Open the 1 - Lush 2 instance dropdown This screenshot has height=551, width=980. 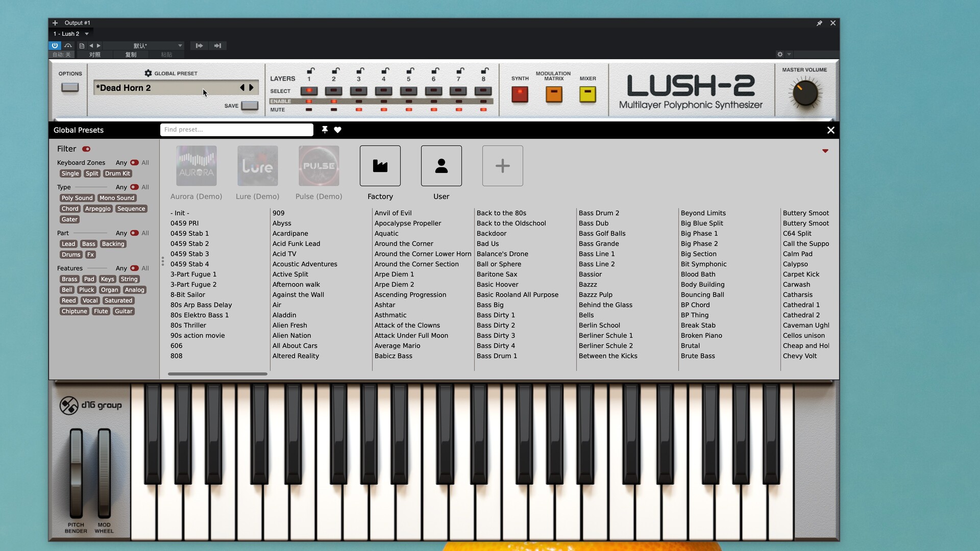click(x=87, y=34)
